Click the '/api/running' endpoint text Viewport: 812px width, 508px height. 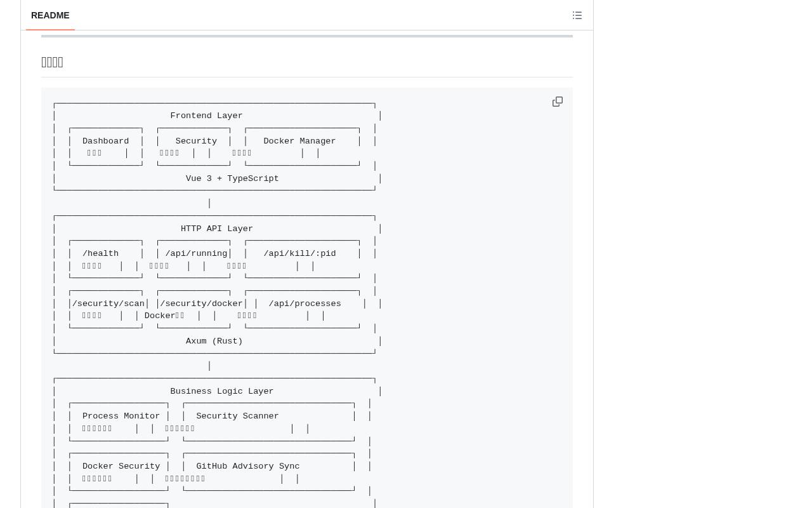(196, 253)
